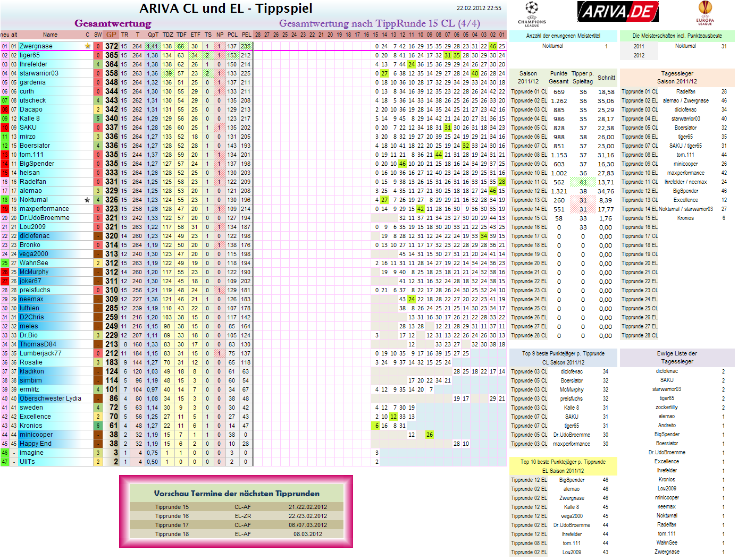Click 'zockerlilly' in the Ewige Liste
Screen dimensions: 738x560
[x=667, y=407]
